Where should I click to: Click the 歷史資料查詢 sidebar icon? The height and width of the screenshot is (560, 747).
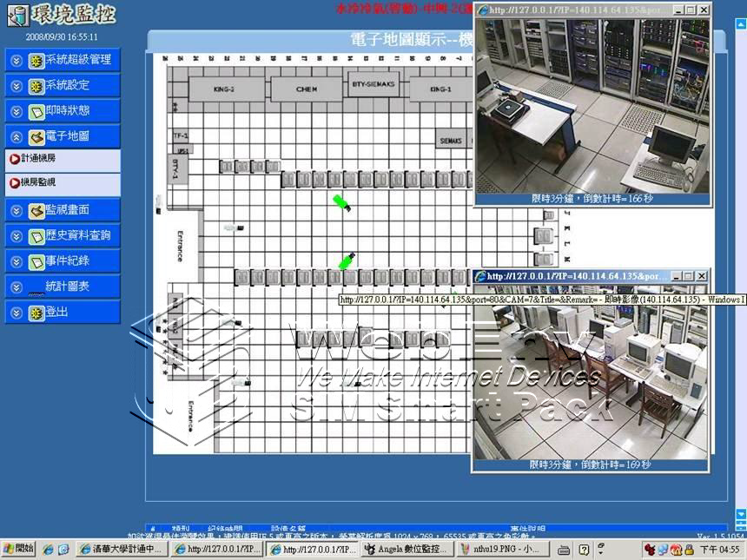click(x=36, y=236)
